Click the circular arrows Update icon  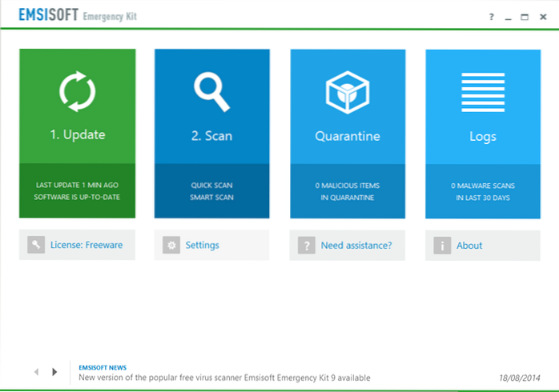pyautogui.click(x=77, y=93)
